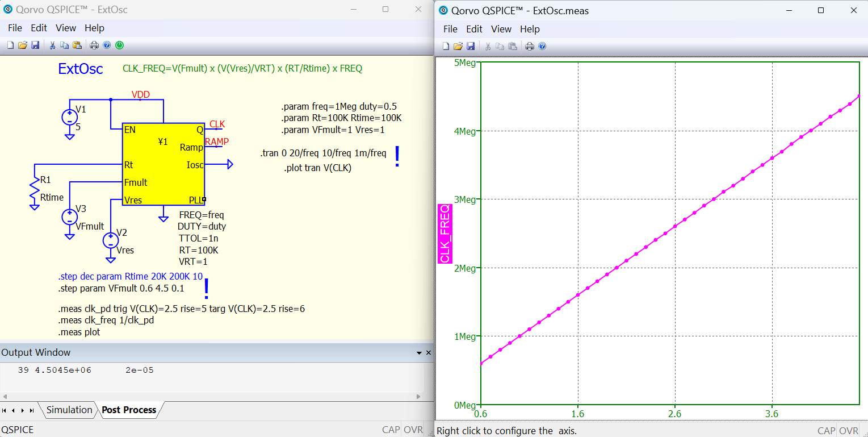The width and height of the screenshot is (868, 437).
Task: Click Save floppy icon in ExtOsc window
Action: (35, 45)
